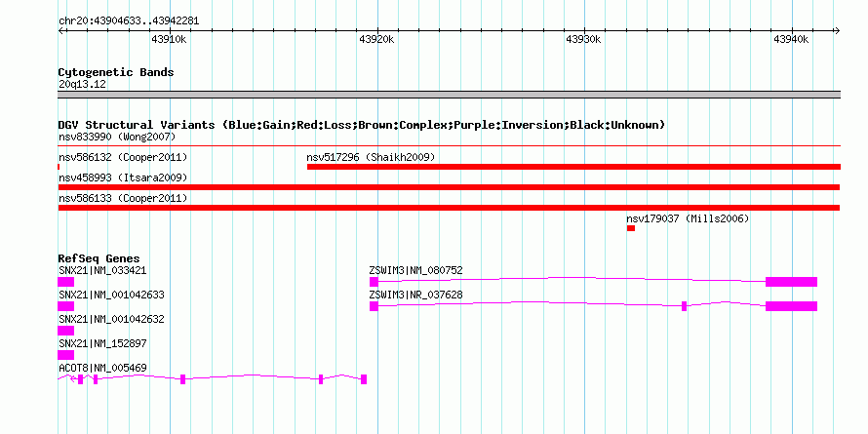
Task: Select the red nsv517296 loss variant bar
Action: click(x=573, y=167)
